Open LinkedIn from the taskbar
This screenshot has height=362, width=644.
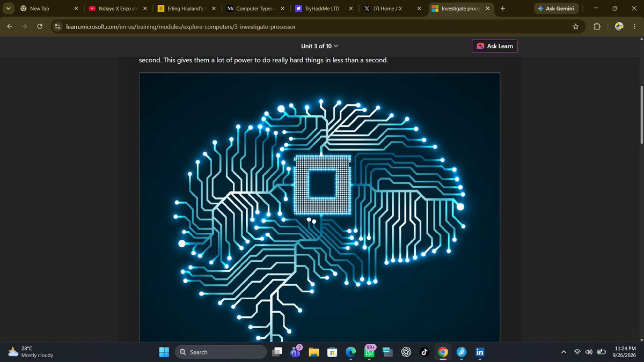pos(480,352)
